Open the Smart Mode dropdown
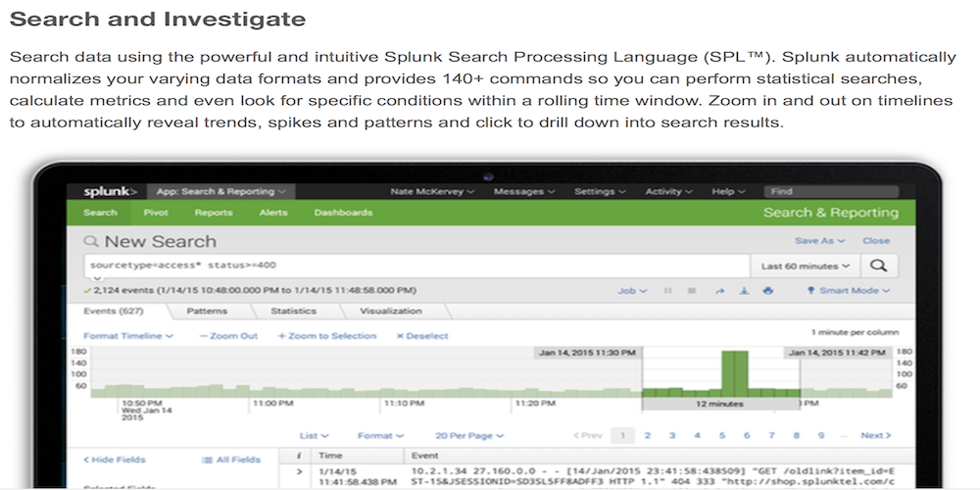980x490 pixels. coord(848,291)
